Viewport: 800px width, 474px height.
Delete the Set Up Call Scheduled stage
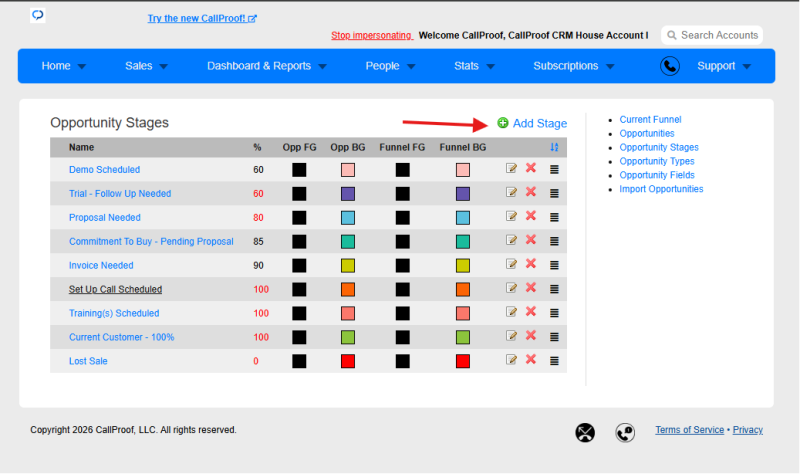click(x=531, y=288)
